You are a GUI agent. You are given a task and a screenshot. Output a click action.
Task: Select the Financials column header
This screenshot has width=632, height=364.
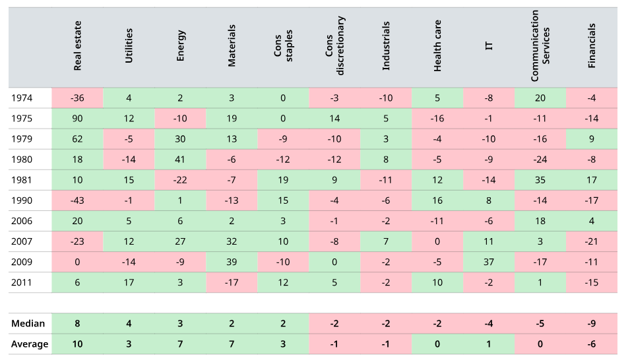coord(592,46)
